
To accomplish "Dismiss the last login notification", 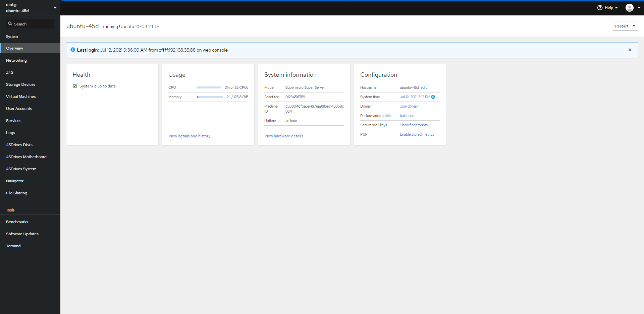I will pos(630,50).
